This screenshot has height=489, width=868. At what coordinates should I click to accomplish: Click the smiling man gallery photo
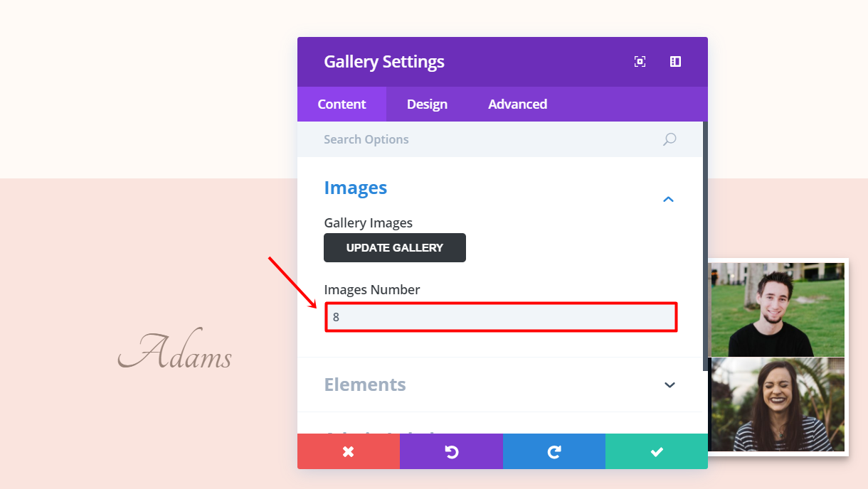tap(777, 309)
